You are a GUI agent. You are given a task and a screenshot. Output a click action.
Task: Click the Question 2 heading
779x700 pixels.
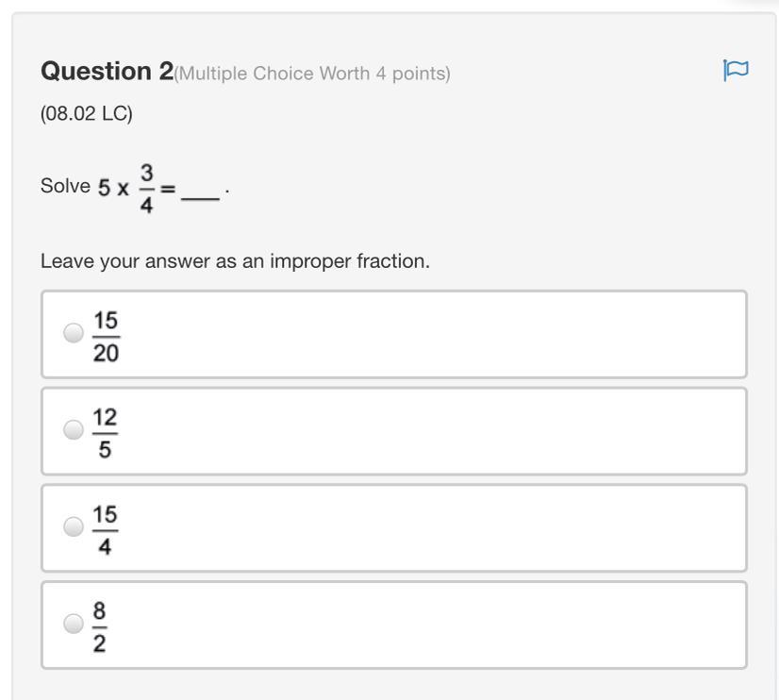(x=107, y=72)
